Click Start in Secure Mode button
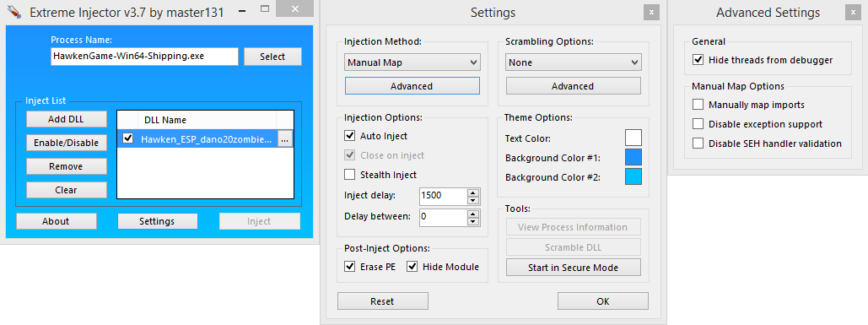 (x=574, y=268)
